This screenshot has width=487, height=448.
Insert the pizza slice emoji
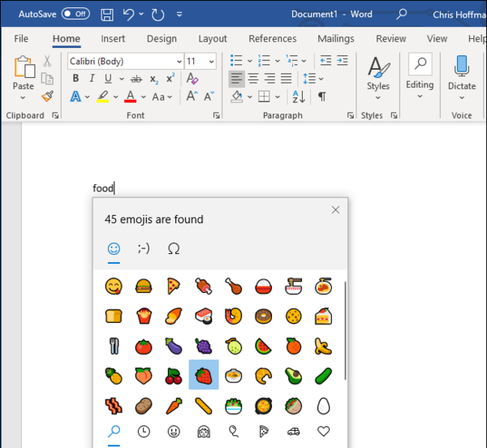pyautogui.click(x=174, y=286)
